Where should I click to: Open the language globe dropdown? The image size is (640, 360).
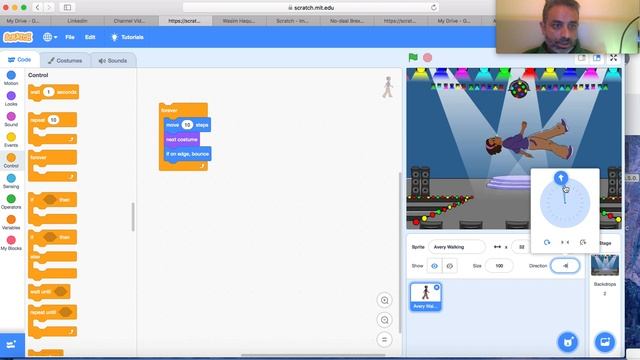coord(50,37)
